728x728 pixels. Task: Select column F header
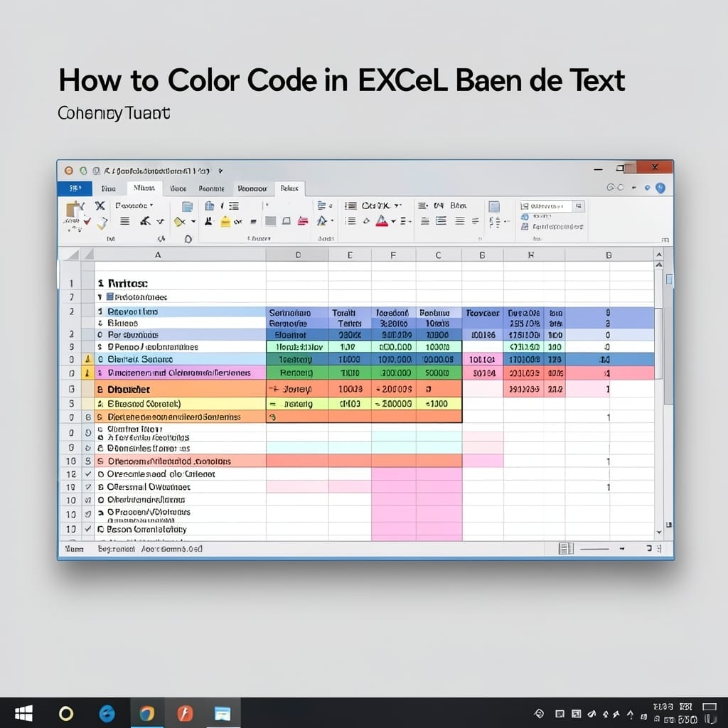[x=393, y=255]
